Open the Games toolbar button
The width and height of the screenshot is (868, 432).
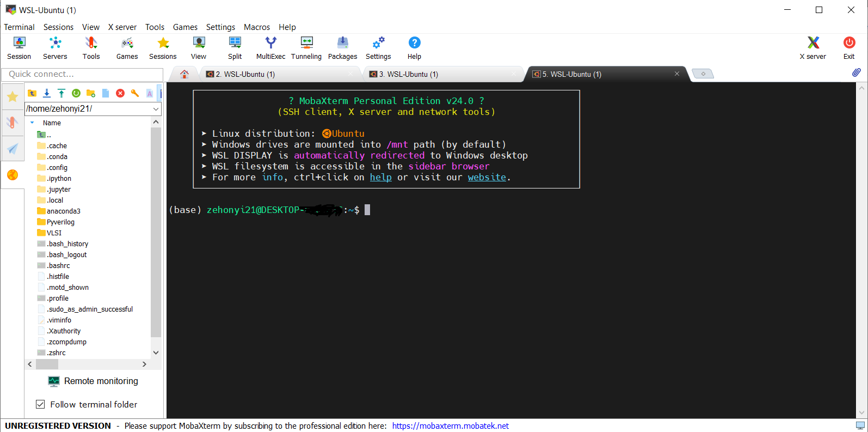127,48
